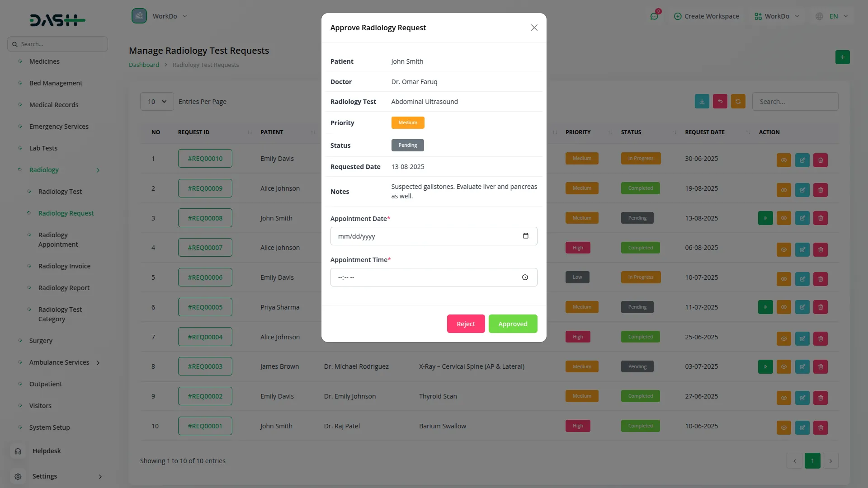Image resolution: width=868 pixels, height=488 pixels.
Task: Click the blue download export icon
Action: (x=702, y=102)
